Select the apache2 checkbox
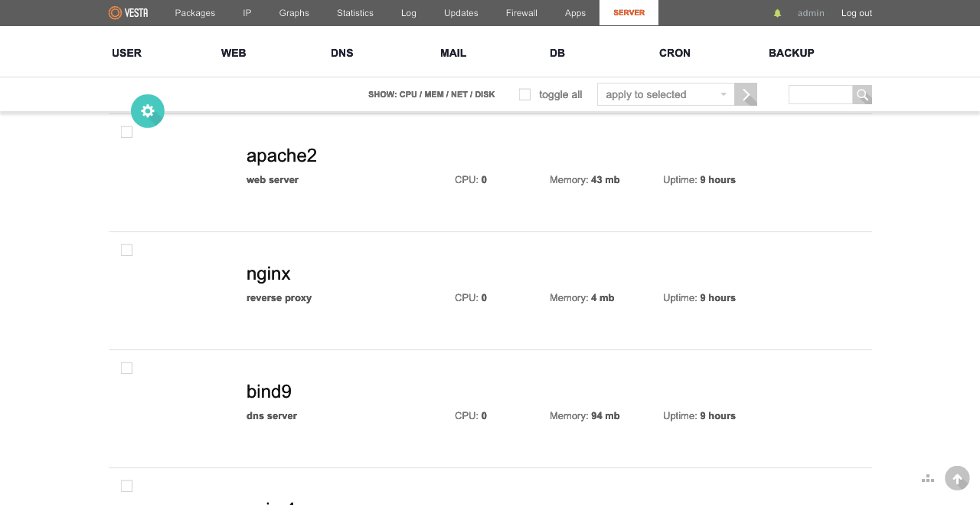The width and height of the screenshot is (980, 505). [127, 133]
